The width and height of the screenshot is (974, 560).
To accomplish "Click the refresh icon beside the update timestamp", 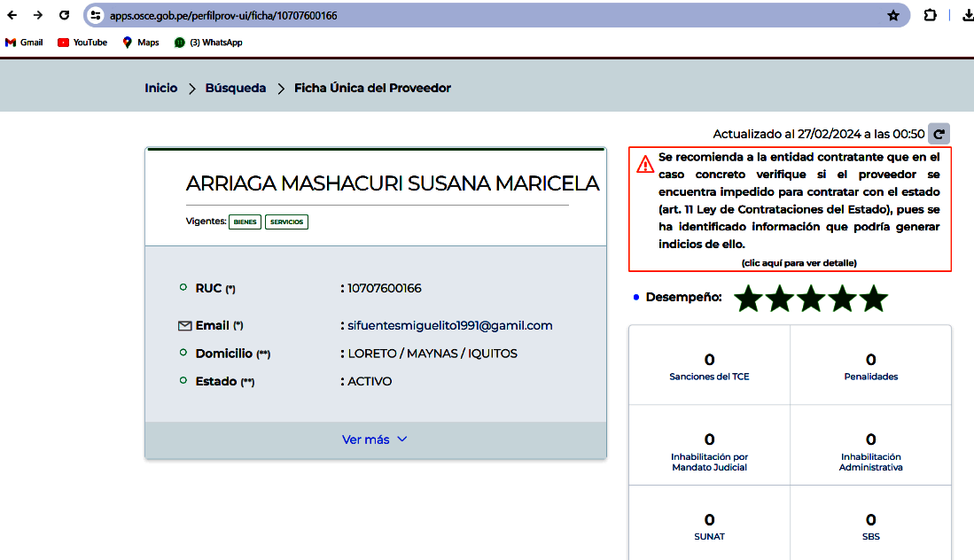I will pyautogui.click(x=939, y=134).
